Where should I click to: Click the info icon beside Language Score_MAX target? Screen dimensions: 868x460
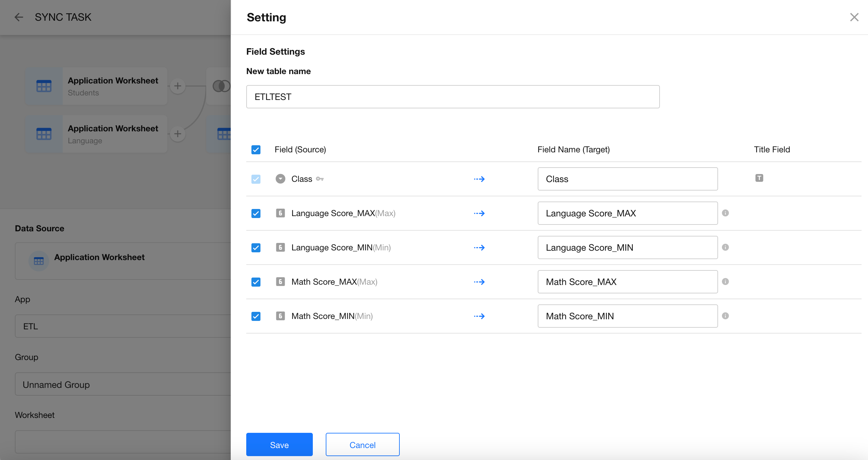point(725,213)
